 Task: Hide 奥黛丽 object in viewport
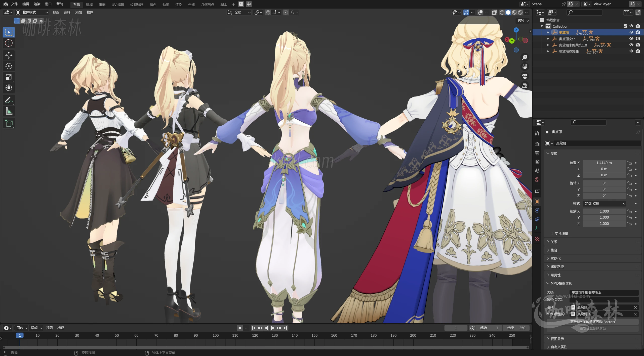pos(631,32)
